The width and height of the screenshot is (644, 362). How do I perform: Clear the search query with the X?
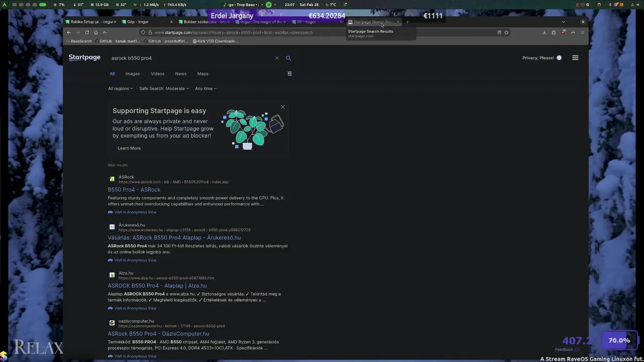coord(277,58)
